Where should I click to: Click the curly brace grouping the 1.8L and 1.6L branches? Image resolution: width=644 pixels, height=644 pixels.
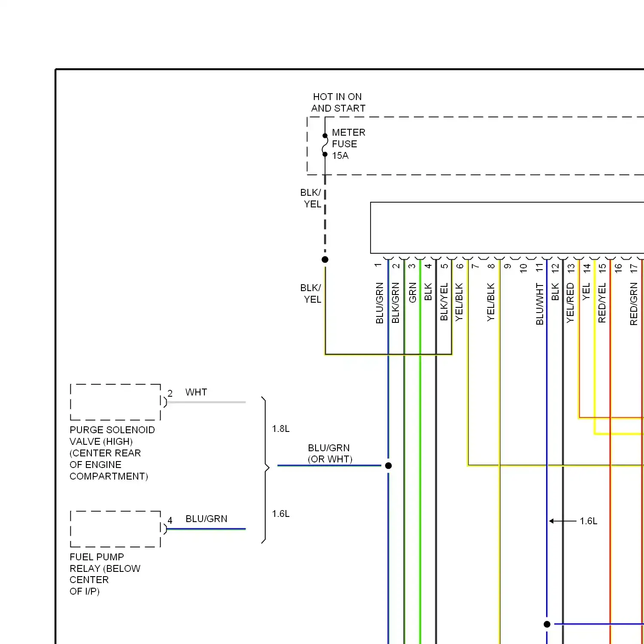[266, 470]
